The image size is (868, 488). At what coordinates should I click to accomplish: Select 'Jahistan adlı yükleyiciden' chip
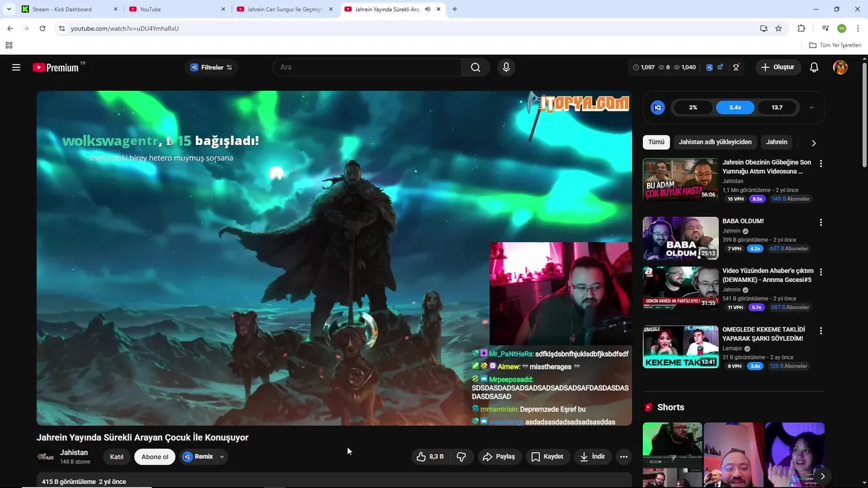715,142
